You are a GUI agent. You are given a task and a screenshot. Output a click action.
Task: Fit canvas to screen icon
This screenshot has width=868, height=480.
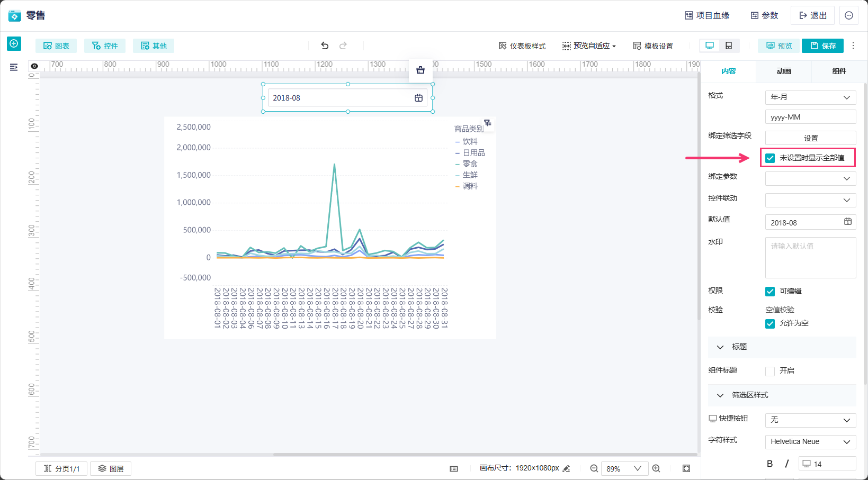coord(686,468)
